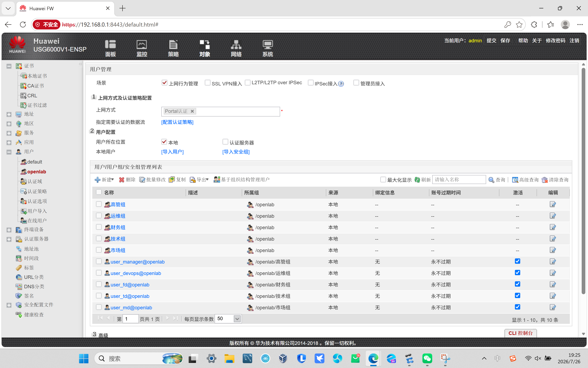Open the 监控 monitor icon
This screenshot has width=588, height=368.
pos(142,48)
